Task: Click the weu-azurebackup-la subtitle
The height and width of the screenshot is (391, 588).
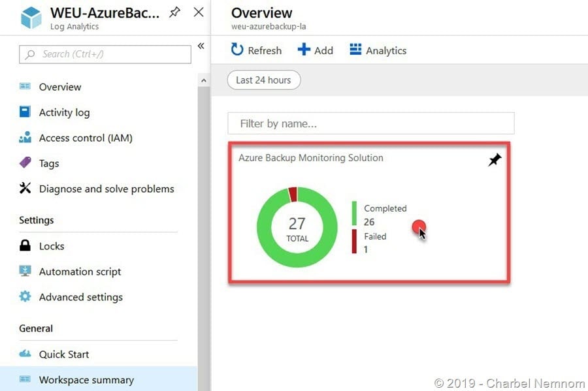Action: tap(269, 27)
